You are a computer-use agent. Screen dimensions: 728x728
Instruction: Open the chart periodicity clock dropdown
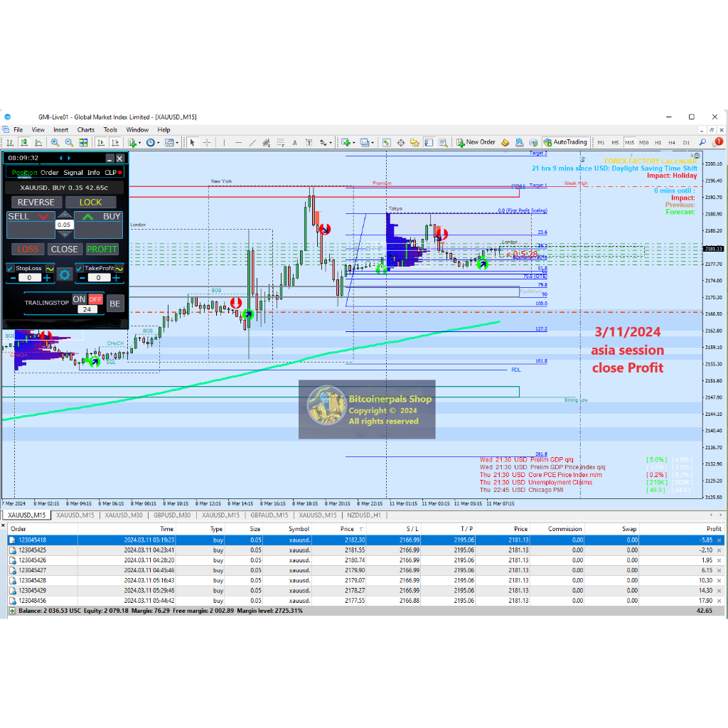pyautogui.click(x=152, y=142)
